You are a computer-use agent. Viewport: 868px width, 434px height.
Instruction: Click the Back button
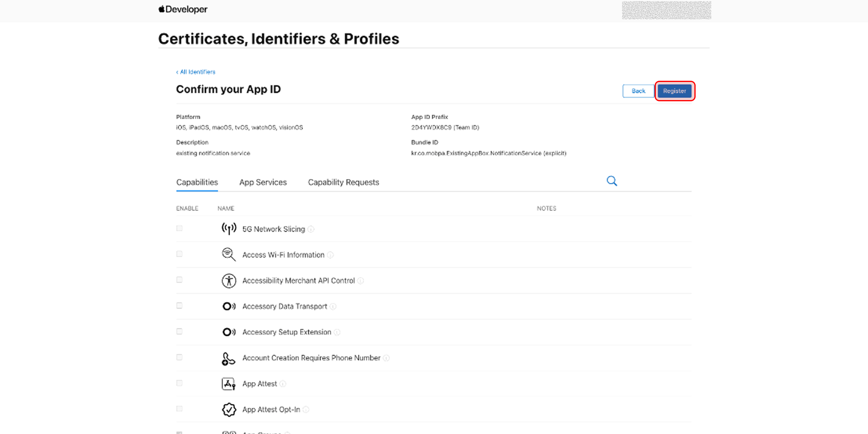pyautogui.click(x=638, y=91)
